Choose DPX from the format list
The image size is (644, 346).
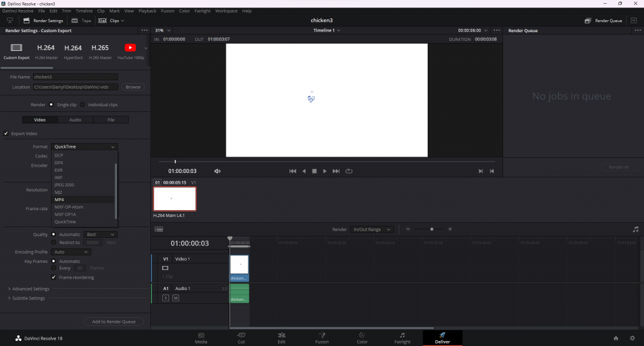pyautogui.click(x=84, y=163)
